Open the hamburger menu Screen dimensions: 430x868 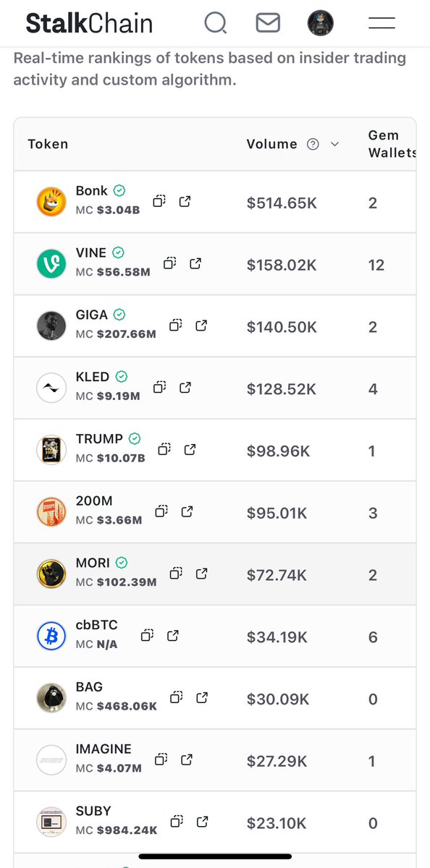point(381,23)
